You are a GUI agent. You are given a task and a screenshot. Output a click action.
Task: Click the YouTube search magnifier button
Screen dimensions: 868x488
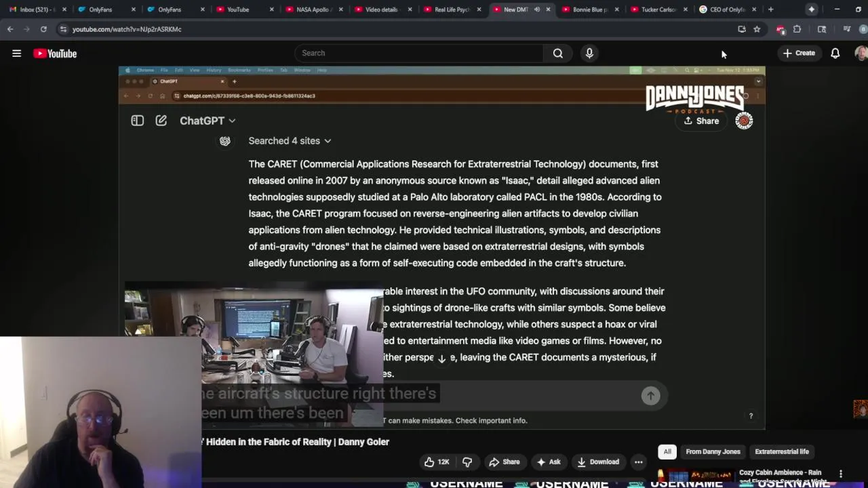[557, 53]
